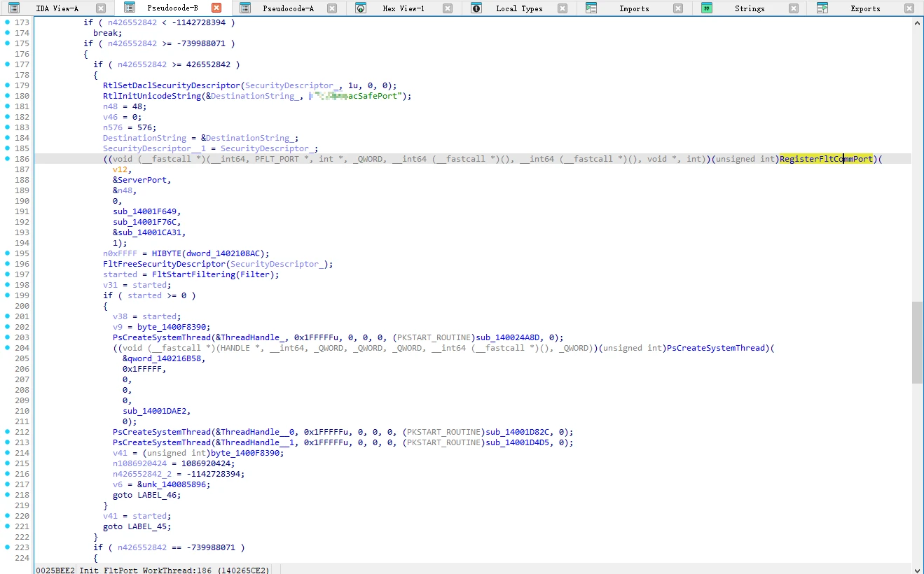Close the Imports tab
Image resolution: width=924 pixels, height=574 pixels.
677,8
